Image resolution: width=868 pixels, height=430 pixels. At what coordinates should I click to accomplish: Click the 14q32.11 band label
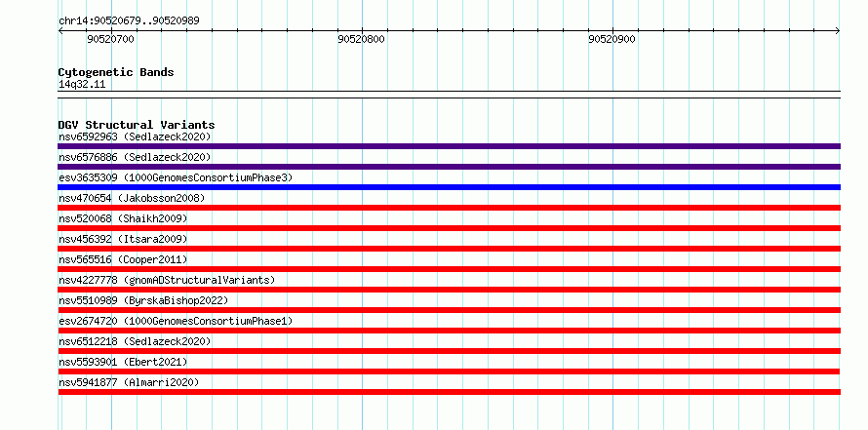pos(82,85)
